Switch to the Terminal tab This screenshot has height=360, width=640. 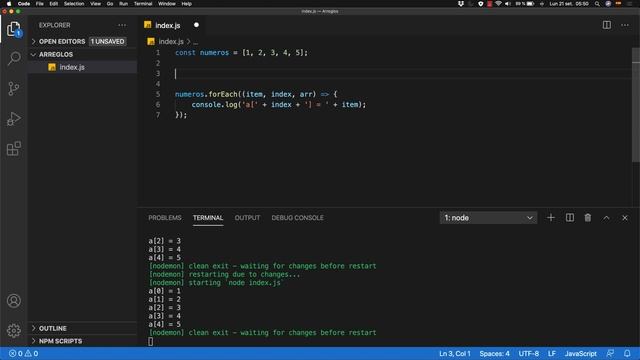208,218
